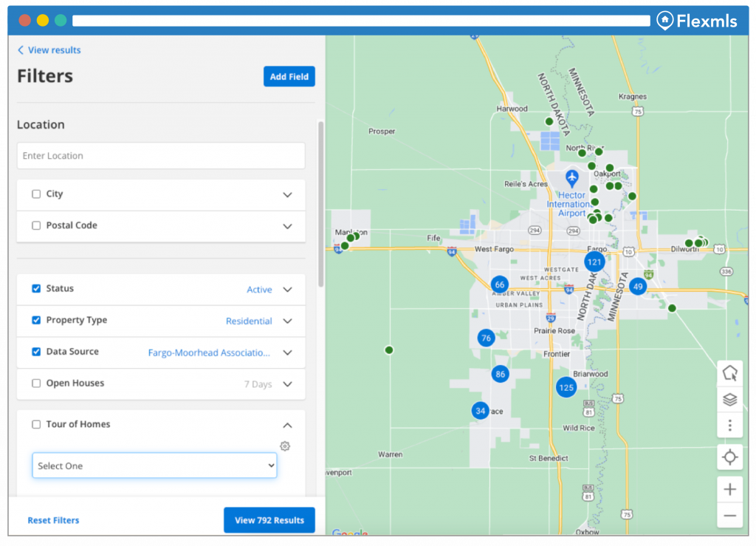Click the locate me crosshair icon
756x546 pixels.
729,457
